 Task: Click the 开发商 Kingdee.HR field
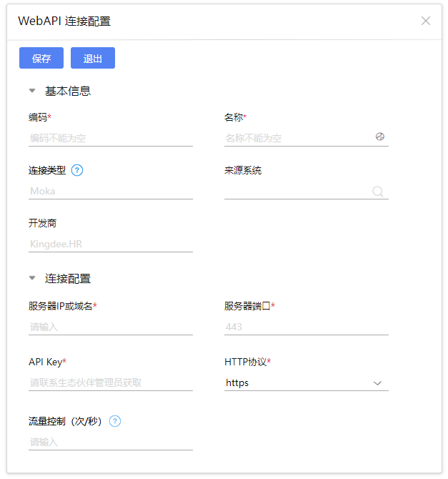click(x=110, y=244)
